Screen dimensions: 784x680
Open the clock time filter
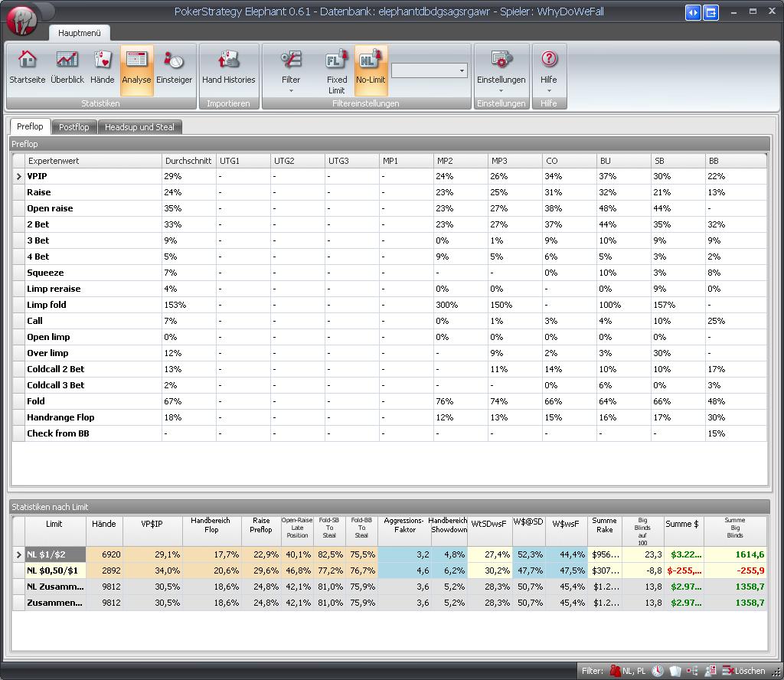[658, 671]
